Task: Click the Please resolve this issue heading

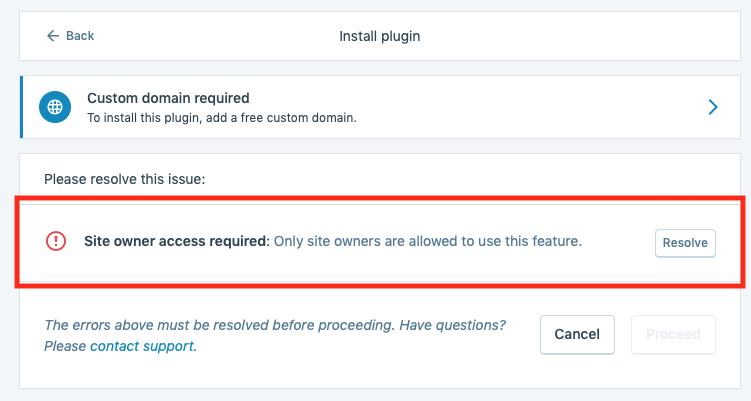Action: 125,179
